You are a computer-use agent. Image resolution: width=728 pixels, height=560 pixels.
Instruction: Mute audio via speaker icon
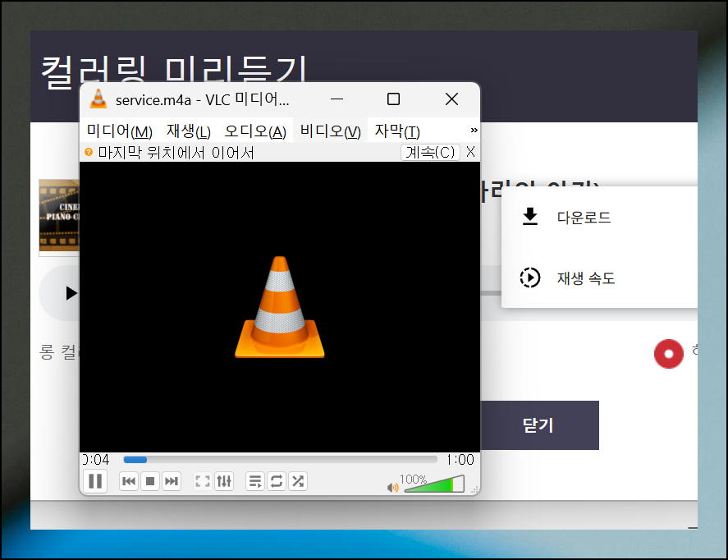click(x=393, y=487)
